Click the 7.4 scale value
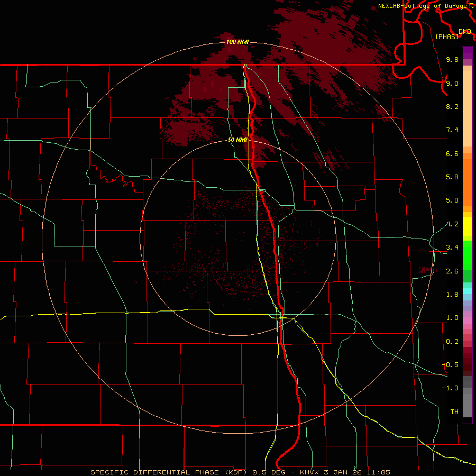 coord(452,130)
